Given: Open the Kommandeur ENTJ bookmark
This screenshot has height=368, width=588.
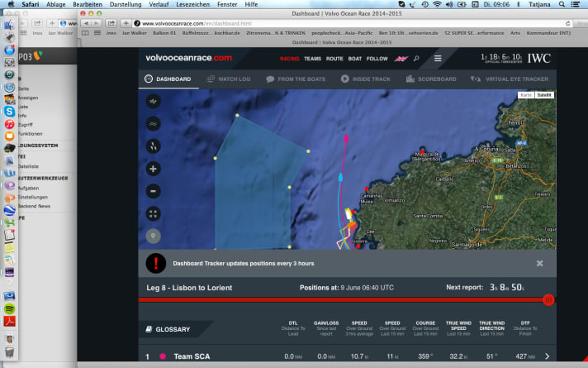Looking at the screenshot, I should click(548, 33).
